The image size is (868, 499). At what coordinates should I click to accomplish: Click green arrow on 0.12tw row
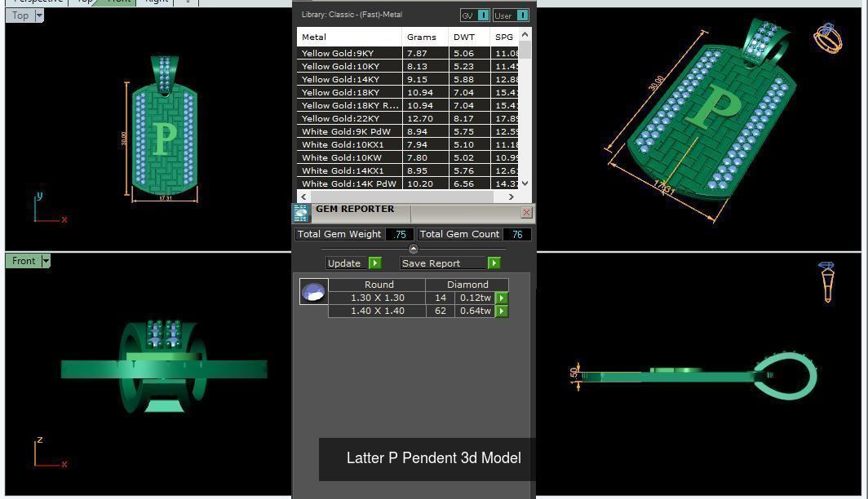point(502,298)
